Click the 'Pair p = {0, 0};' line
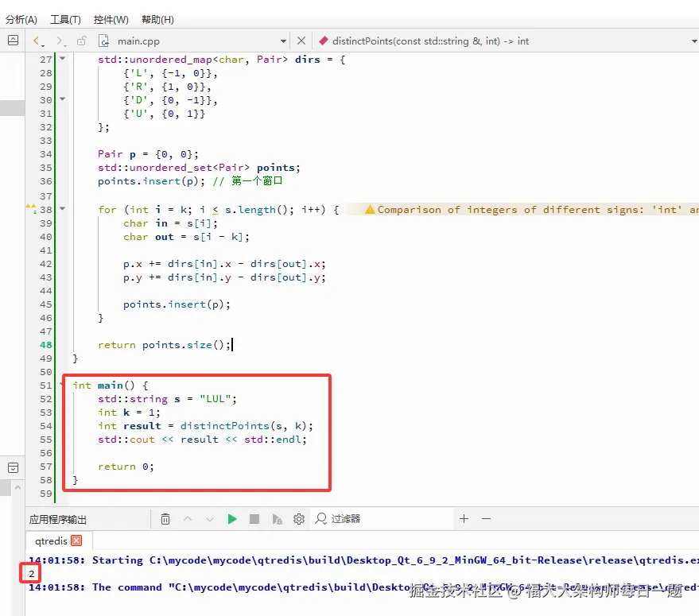Screen dimensions: 699x616 tap(148, 154)
